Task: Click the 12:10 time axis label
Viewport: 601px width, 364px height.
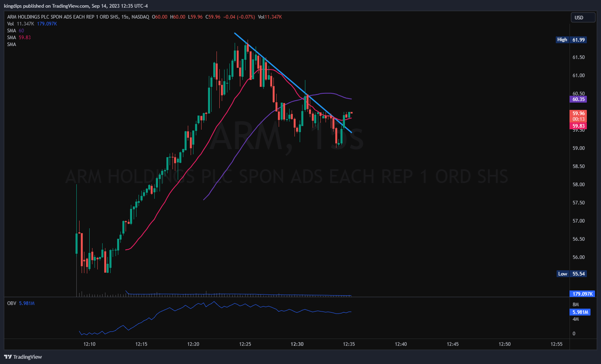Action: 89,344
